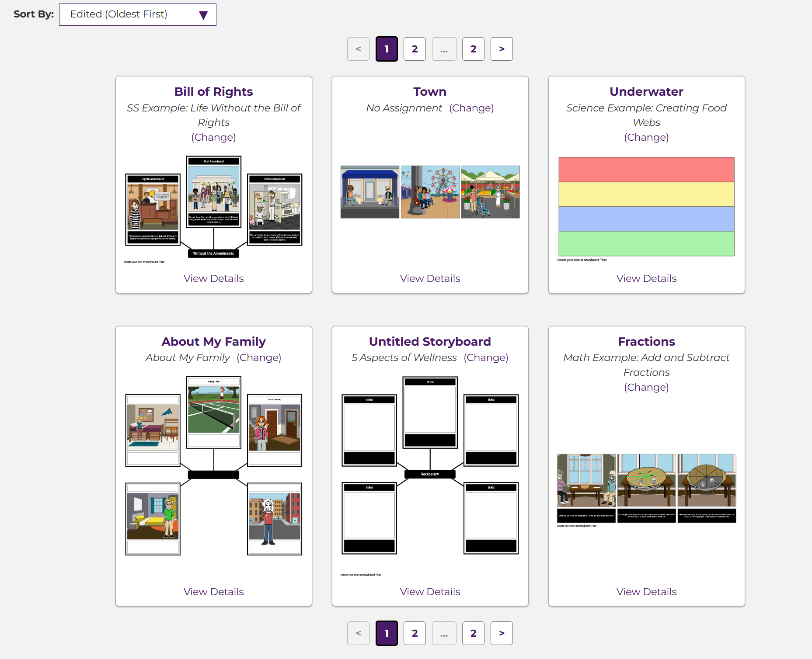Change assignment for Underwater storyboard
The width and height of the screenshot is (812, 659).
pos(646,137)
